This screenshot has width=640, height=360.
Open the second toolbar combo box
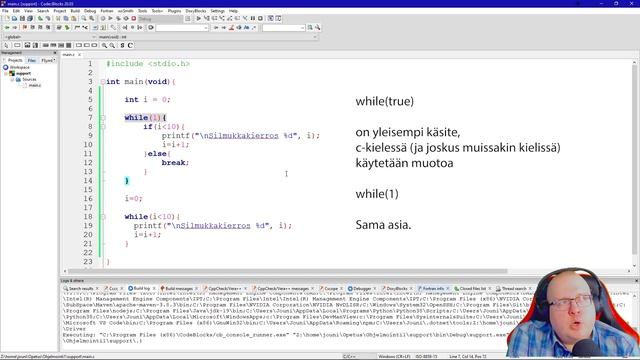pyautogui.click(x=284, y=27)
